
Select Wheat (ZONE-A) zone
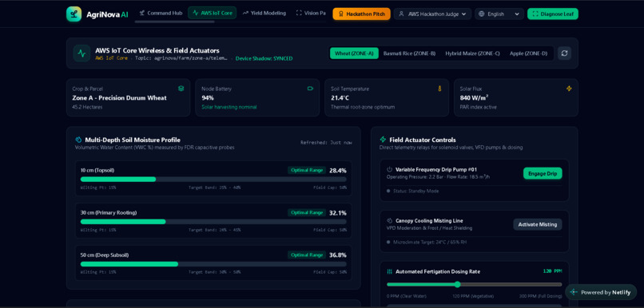[354, 53]
